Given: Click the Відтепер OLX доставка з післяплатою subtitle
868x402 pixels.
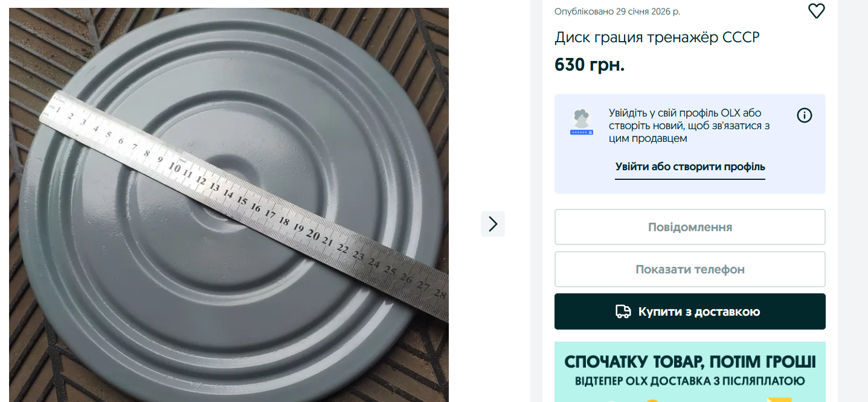Looking at the screenshot, I should 690,381.
